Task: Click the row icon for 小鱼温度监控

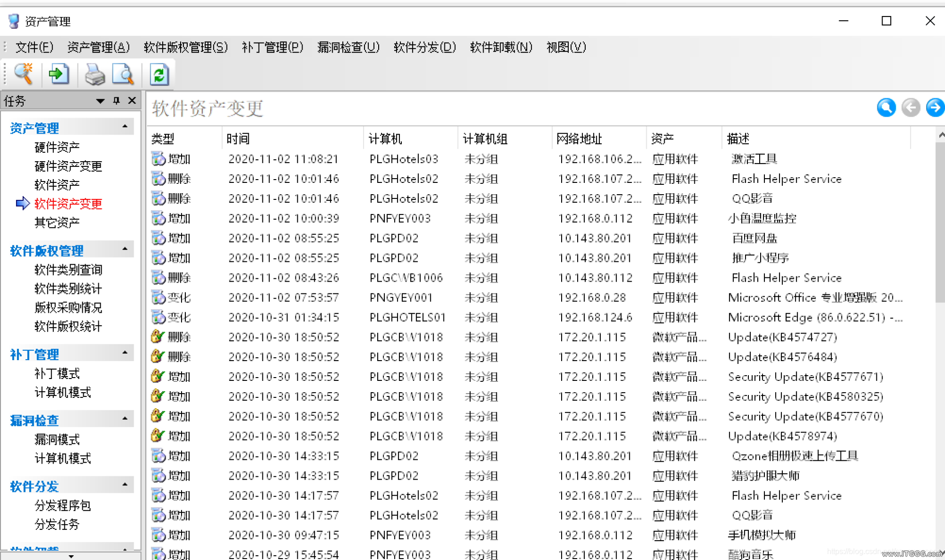Action: (x=158, y=218)
